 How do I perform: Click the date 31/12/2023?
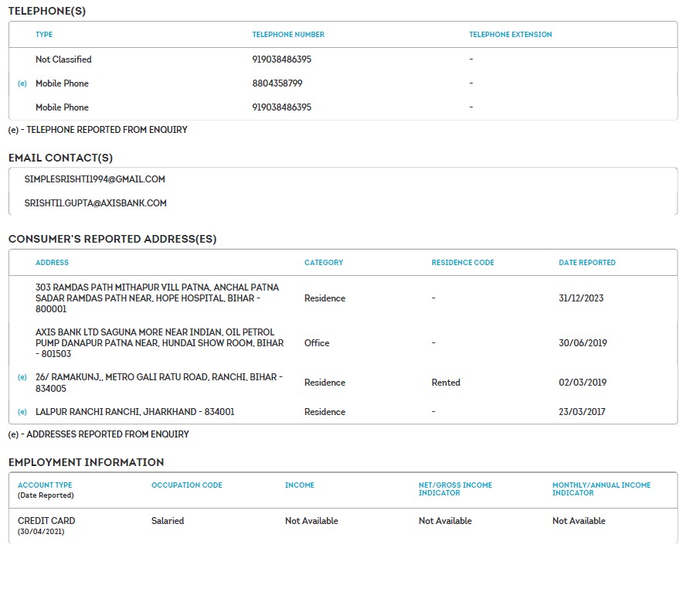(x=582, y=298)
